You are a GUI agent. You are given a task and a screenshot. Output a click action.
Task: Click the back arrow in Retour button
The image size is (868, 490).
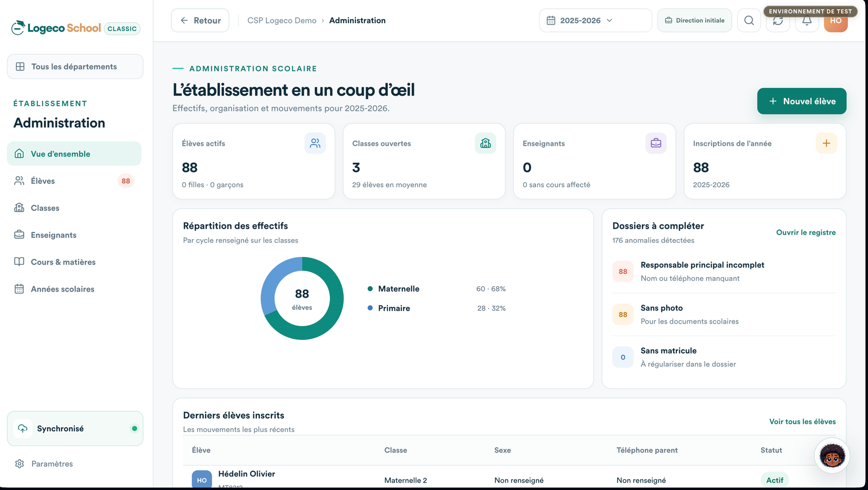point(184,21)
